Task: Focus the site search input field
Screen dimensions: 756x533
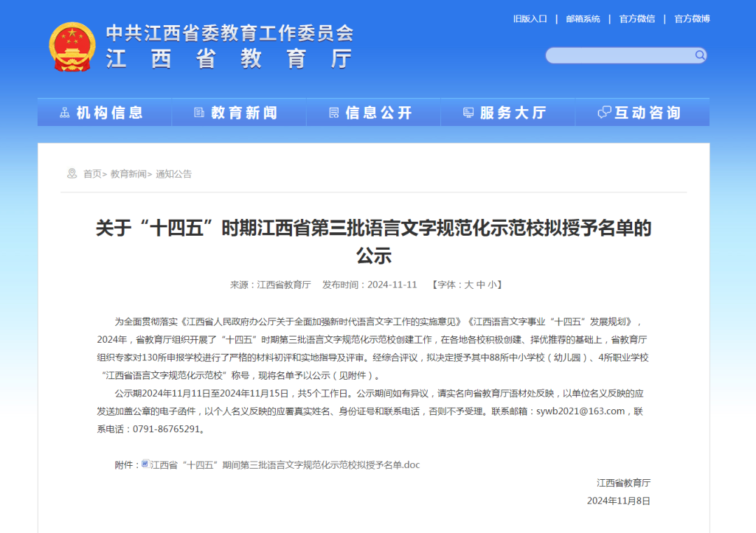Action: coord(626,55)
